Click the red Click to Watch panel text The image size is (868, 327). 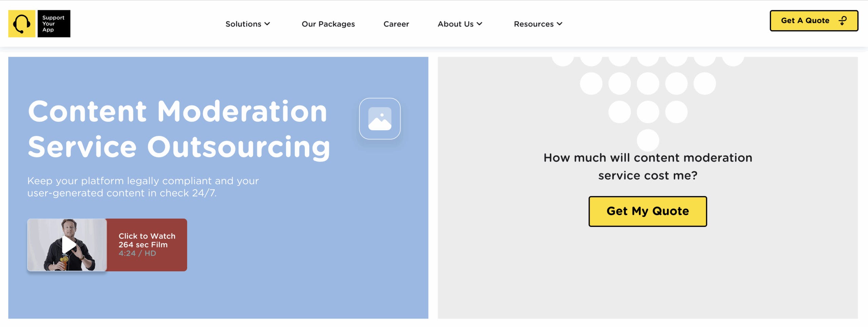pos(147,240)
